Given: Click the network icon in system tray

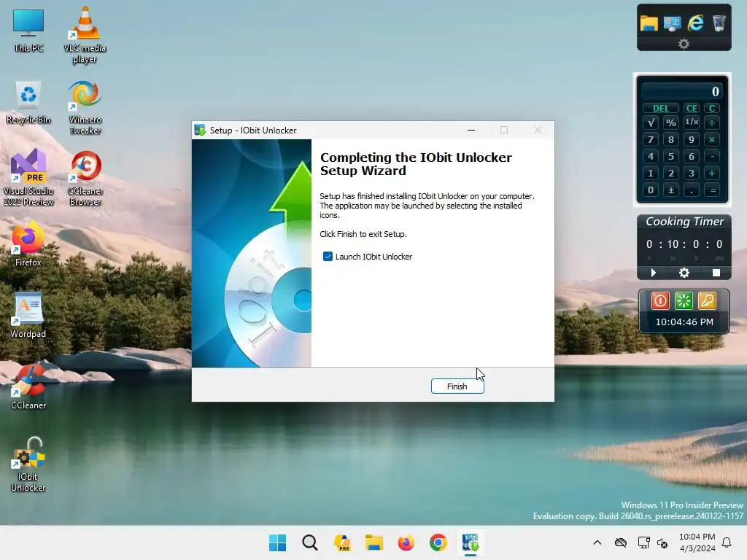Looking at the screenshot, I should click(x=643, y=542).
